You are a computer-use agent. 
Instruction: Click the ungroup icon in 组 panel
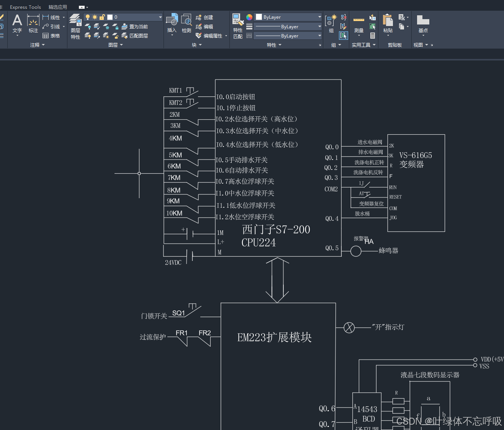click(344, 17)
